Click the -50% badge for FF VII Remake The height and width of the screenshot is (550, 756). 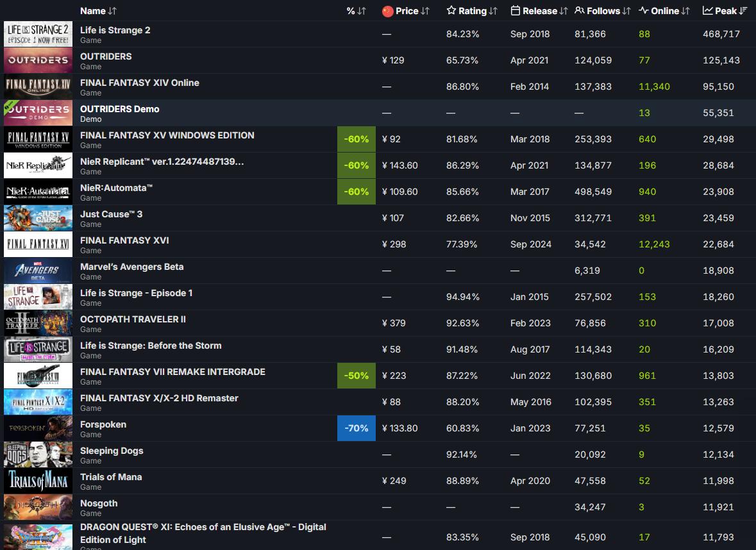pos(356,376)
